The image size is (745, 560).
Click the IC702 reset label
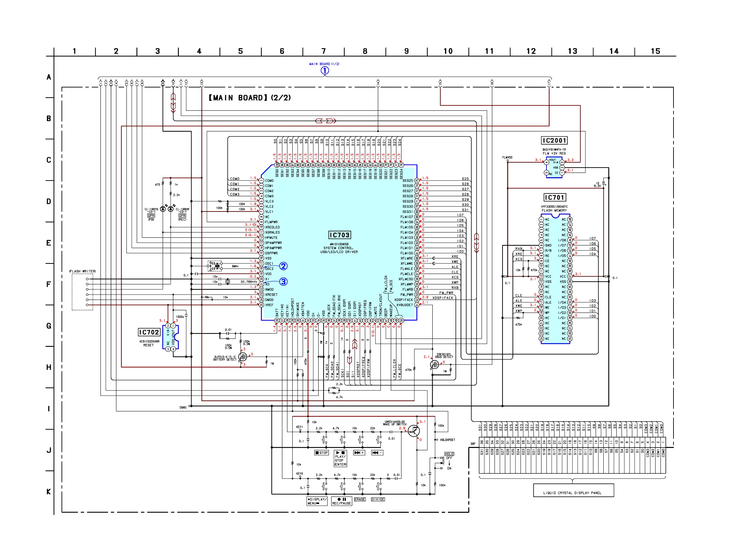149,332
